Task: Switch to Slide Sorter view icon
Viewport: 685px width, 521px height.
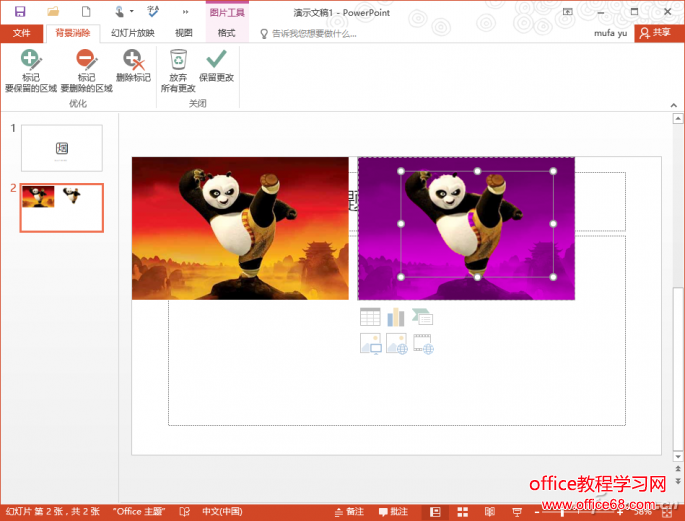Action: point(463,511)
